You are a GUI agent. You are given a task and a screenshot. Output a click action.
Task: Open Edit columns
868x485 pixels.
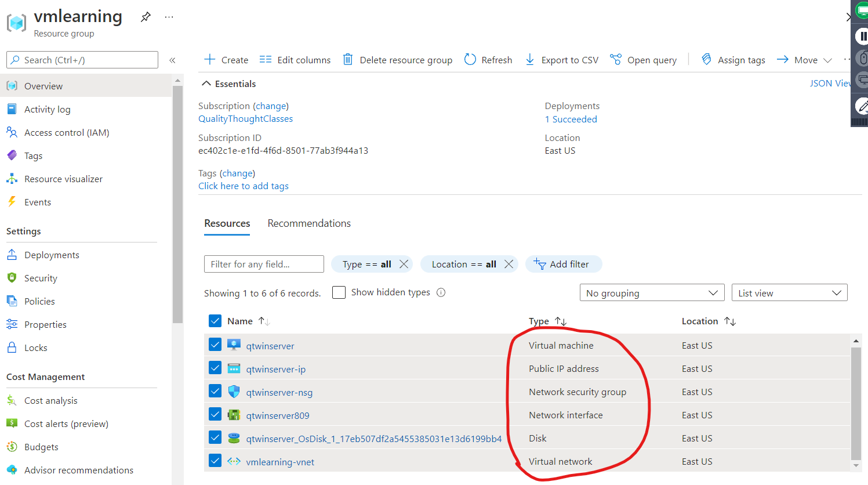click(x=295, y=60)
